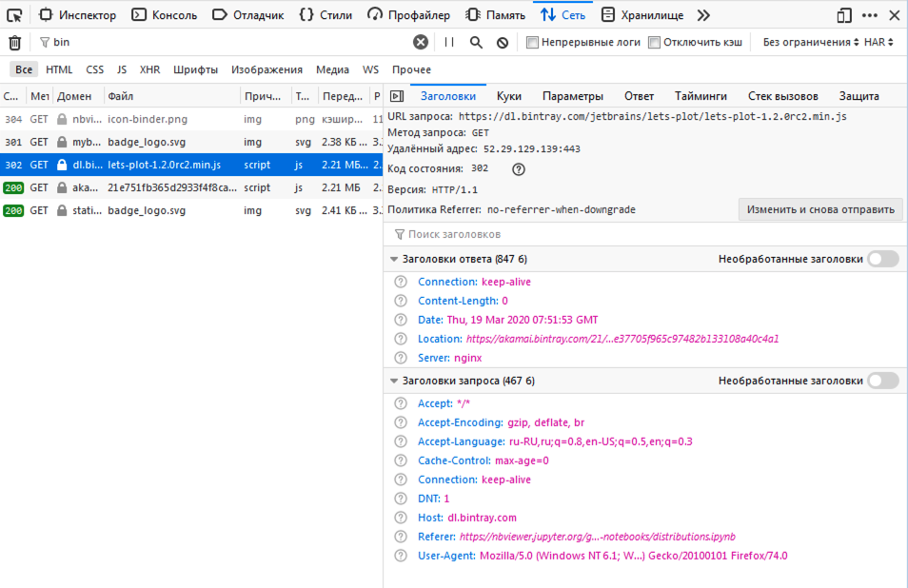
Task: Click Изменить и снова отправить
Action: point(820,208)
